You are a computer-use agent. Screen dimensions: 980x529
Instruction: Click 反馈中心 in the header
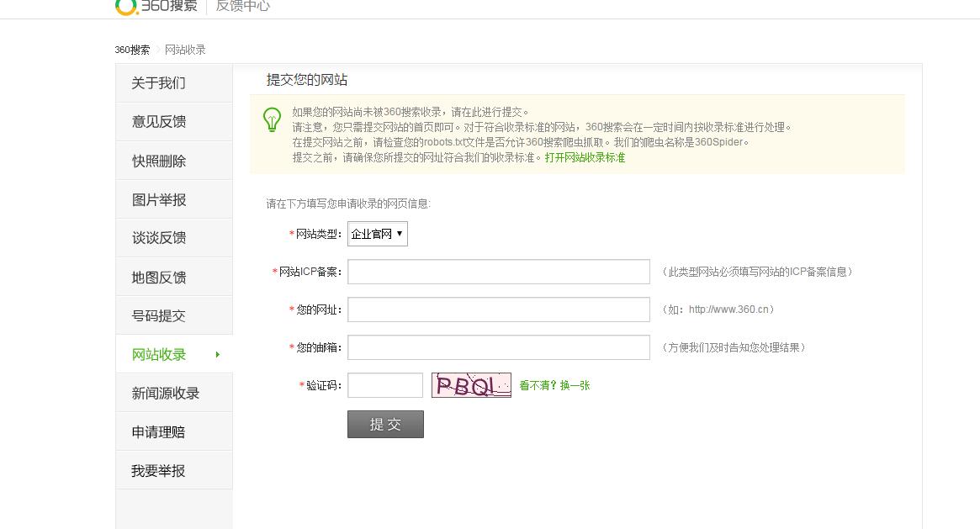[243, 5]
